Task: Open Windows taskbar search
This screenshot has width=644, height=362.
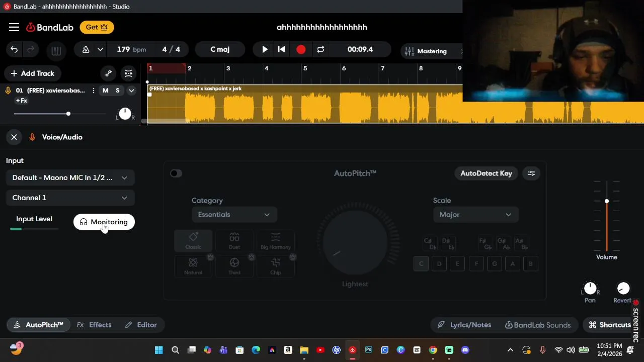Action: click(175, 350)
